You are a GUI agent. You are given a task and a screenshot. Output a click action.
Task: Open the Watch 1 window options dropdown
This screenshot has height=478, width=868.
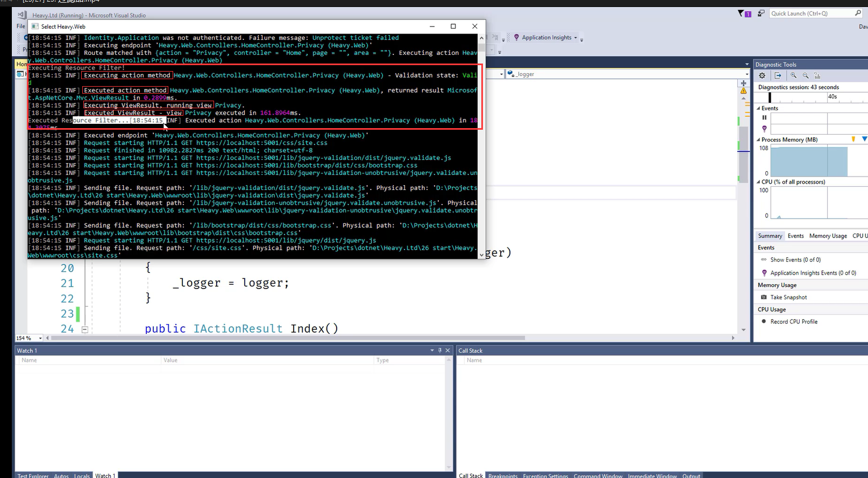(432, 350)
